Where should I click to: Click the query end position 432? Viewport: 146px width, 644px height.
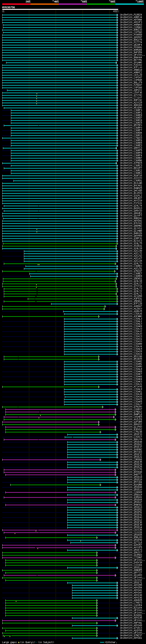click(115, 11)
